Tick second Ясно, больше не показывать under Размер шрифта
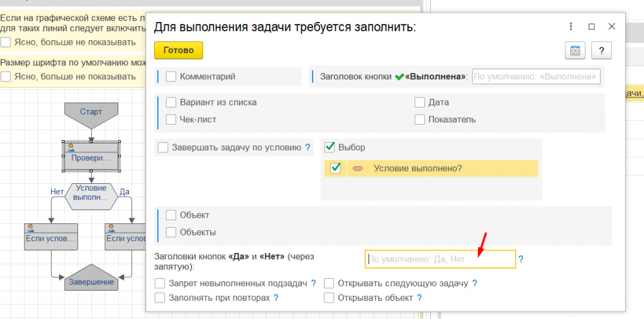Image resolution: width=644 pixels, height=319 pixels. [6, 77]
